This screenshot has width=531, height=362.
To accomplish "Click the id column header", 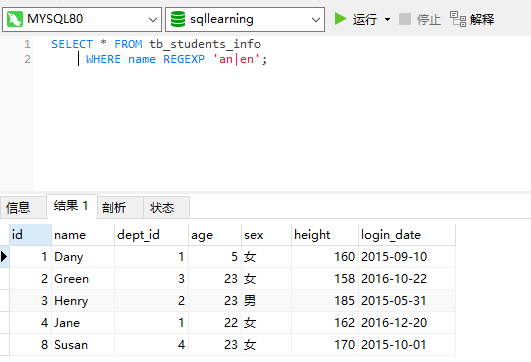I will pos(30,235).
